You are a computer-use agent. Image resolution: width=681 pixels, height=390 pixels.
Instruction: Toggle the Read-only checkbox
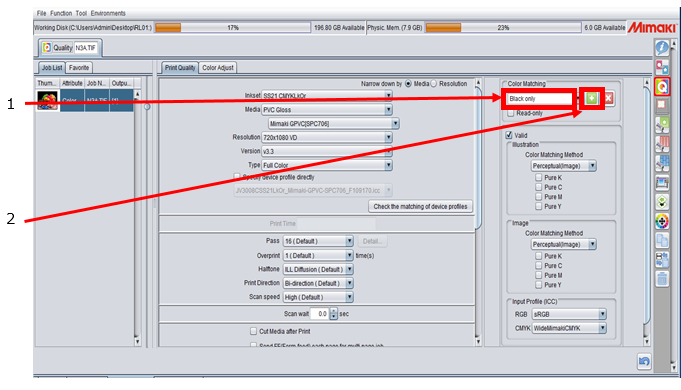pos(511,113)
